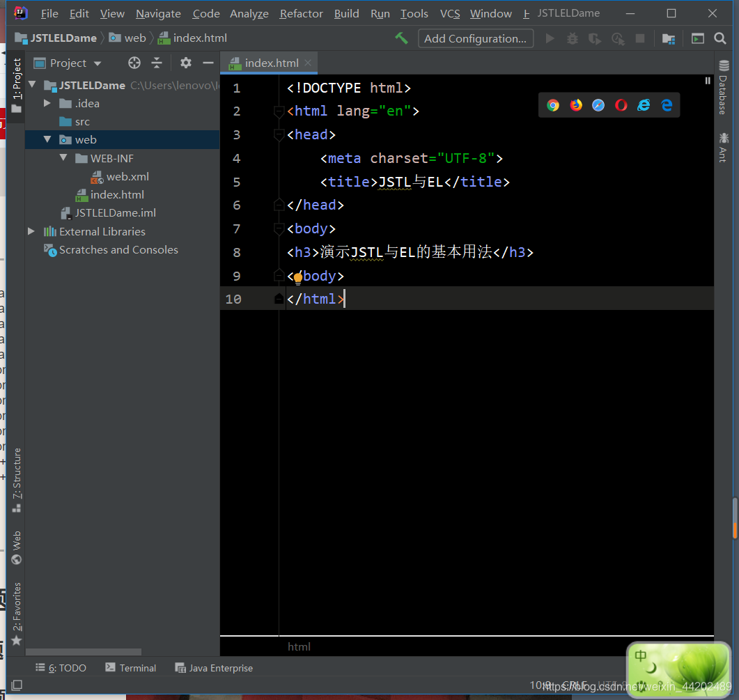
Task: Click the intention lightbulb on line 9
Action: tap(298, 278)
